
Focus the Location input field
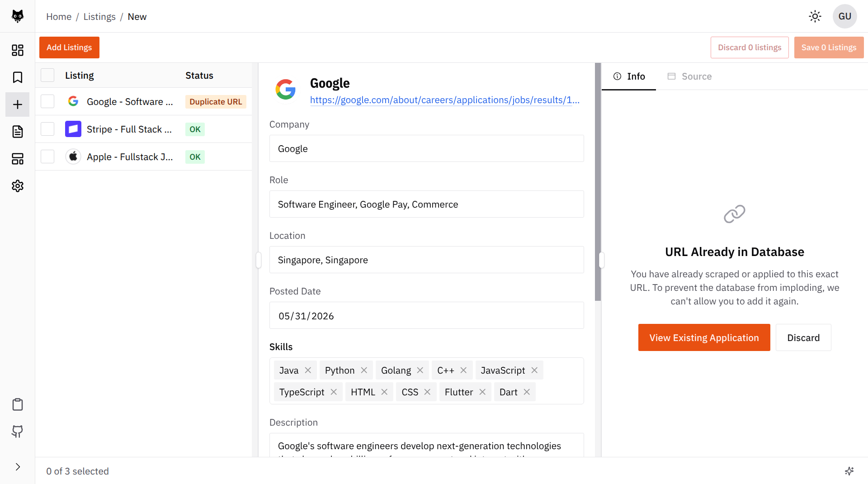click(426, 260)
